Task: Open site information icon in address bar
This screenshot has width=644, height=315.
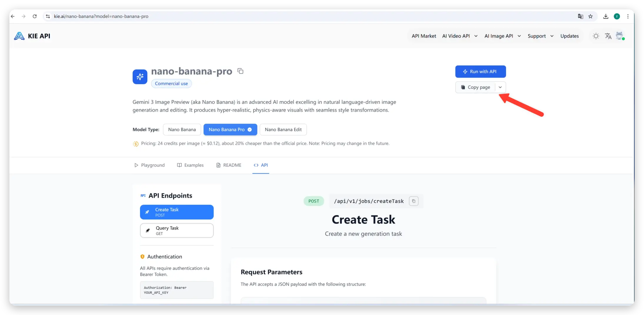Action: tap(48, 16)
